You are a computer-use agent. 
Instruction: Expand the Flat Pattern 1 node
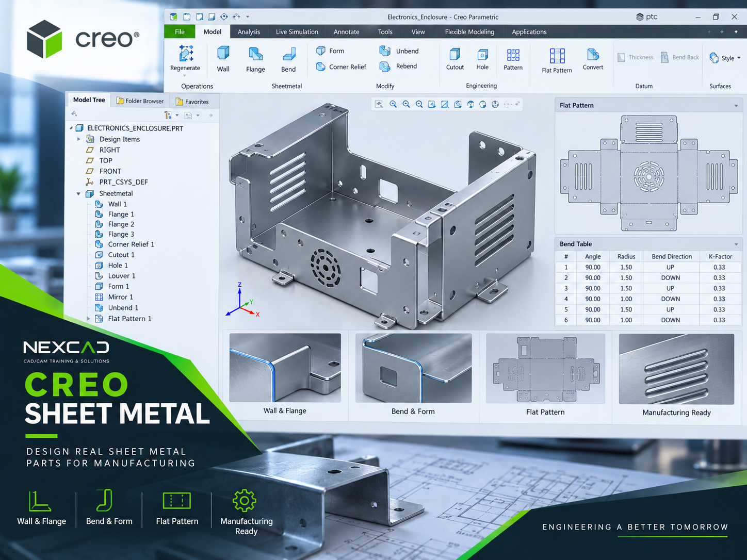[88, 319]
